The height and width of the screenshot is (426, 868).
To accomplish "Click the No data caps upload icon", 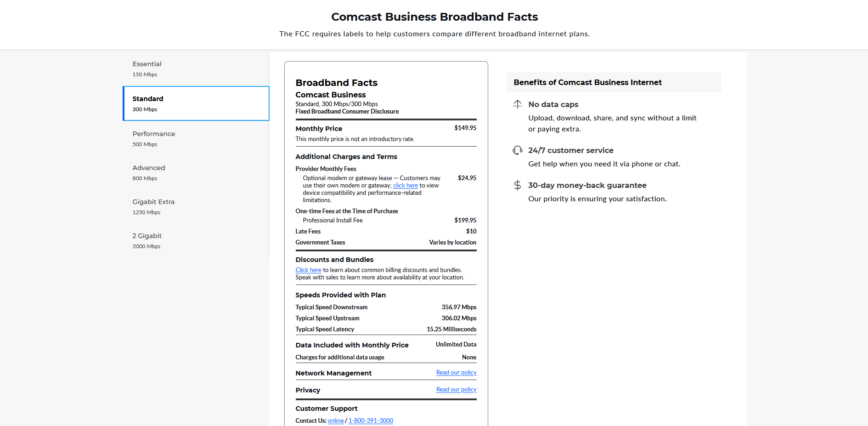I will (x=518, y=104).
